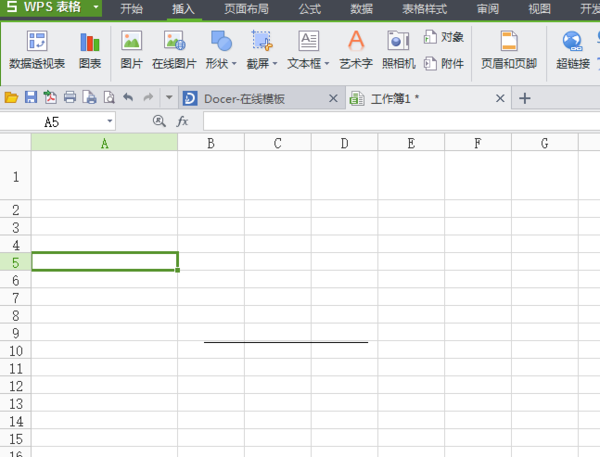Expand the Text Box (文本框) dropdown arrow
The width and height of the screenshot is (600, 457).
(327, 64)
